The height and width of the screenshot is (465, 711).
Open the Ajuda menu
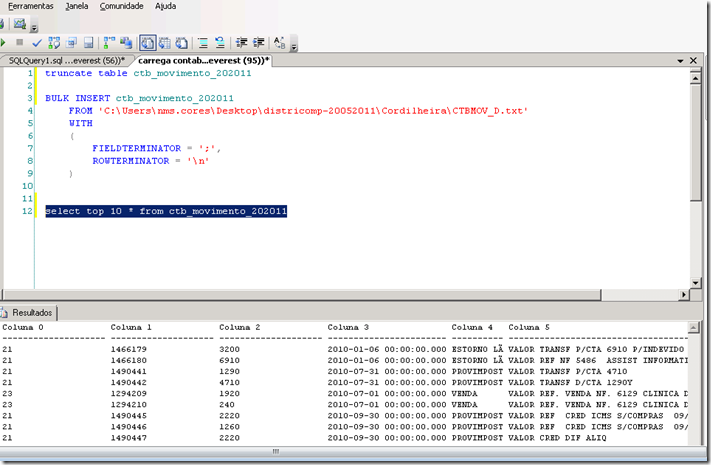point(166,6)
